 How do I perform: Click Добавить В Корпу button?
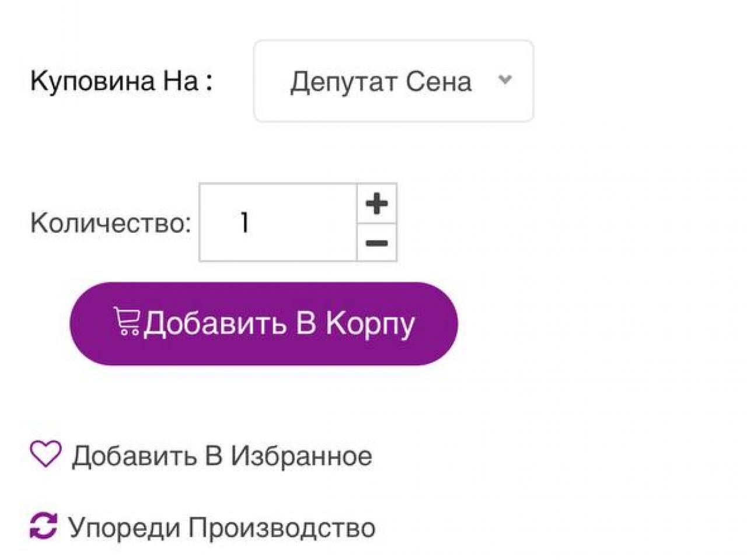[x=264, y=324]
